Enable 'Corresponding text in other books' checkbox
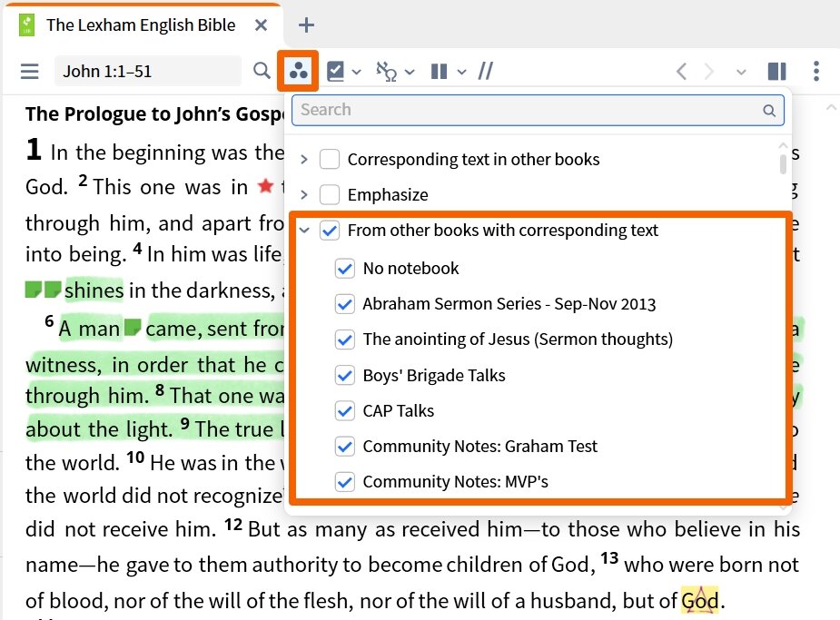Viewport: 840px width, 620px height. tap(330, 159)
